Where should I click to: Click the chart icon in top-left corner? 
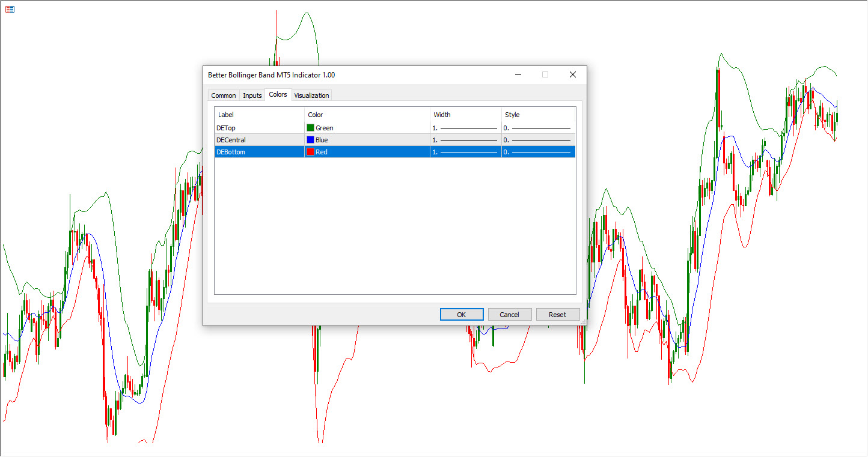pyautogui.click(x=10, y=10)
